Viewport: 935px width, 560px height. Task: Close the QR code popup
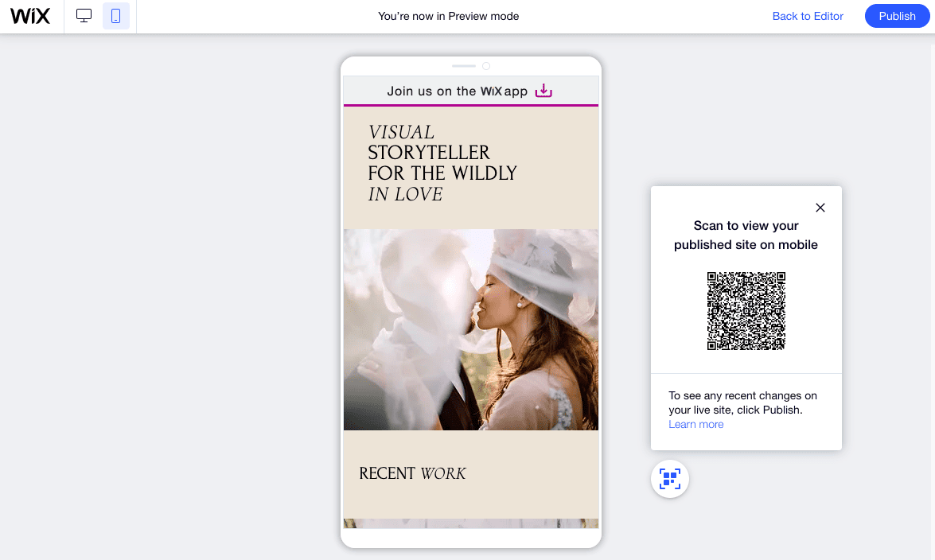click(820, 208)
